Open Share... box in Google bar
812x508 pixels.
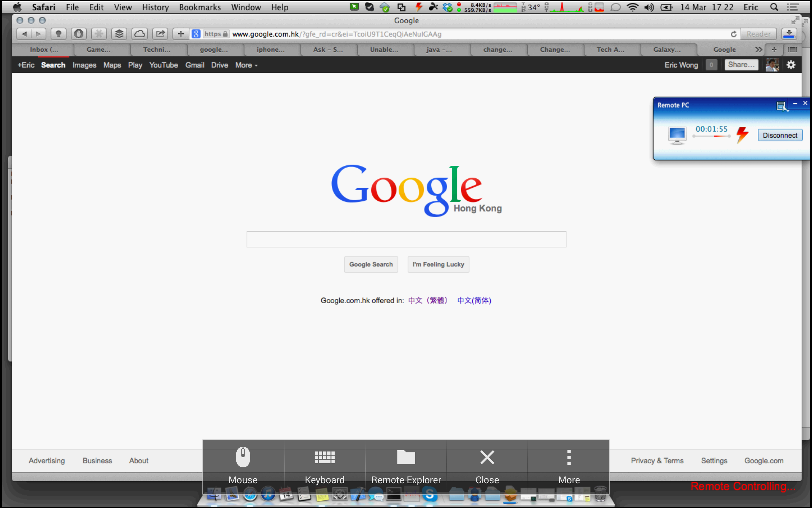[741, 65]
